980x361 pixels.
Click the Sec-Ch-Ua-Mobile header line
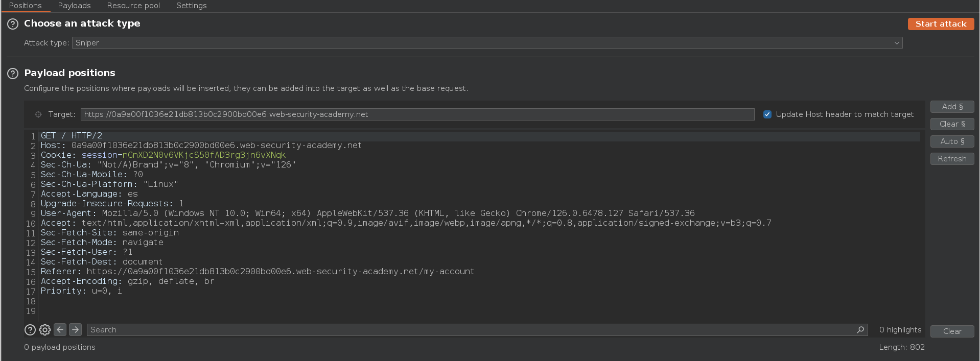coord(92,175)
